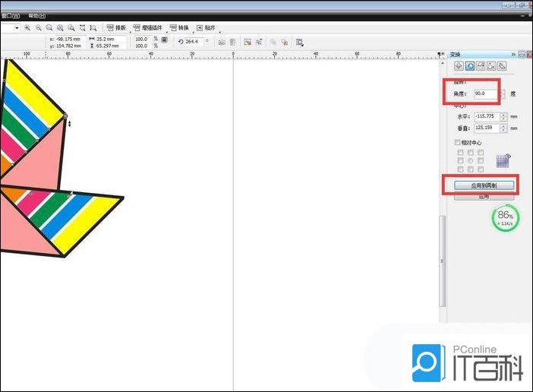Select the bottom-right anchor point checkbox
Image resolution: width=533 pixels, height=392 pixels.
(x=481, y=169)
